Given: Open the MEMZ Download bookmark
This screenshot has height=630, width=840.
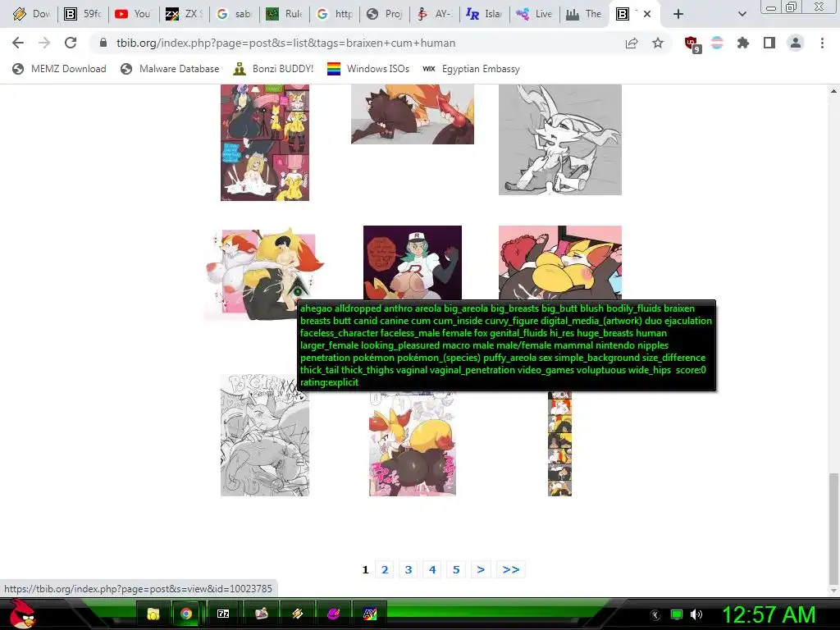Looking at the screenshot, I should click(x=59, y=69).
